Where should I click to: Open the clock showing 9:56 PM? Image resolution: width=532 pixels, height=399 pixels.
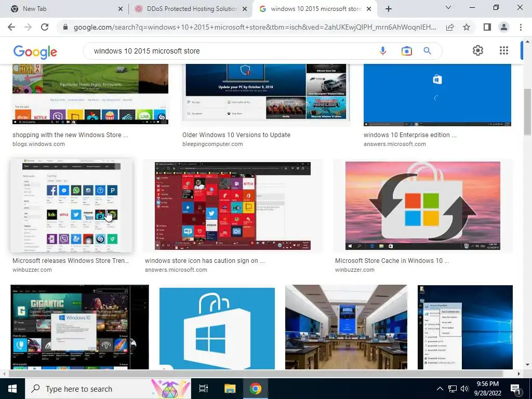[487, 389]
